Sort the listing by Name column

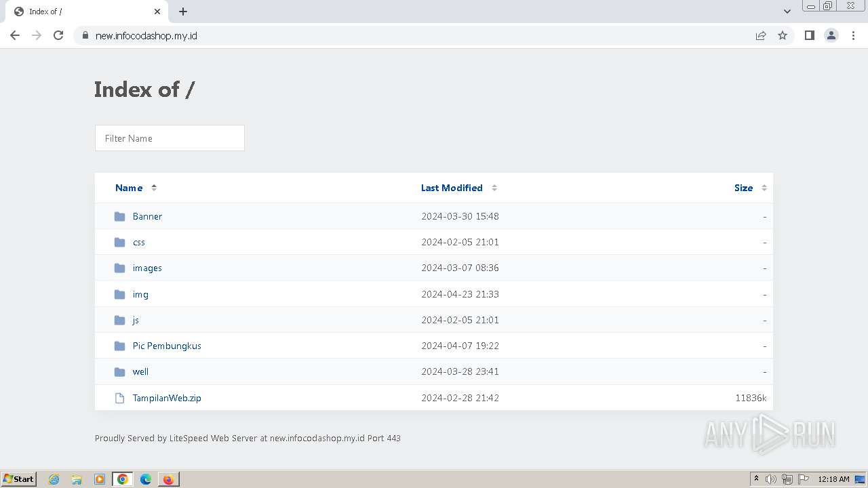(129, 188)
